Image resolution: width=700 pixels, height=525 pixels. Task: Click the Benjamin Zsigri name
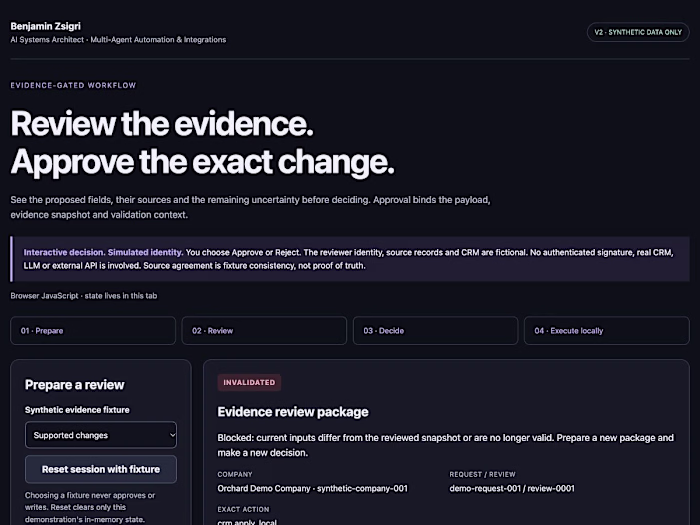[x=46, y=26]
